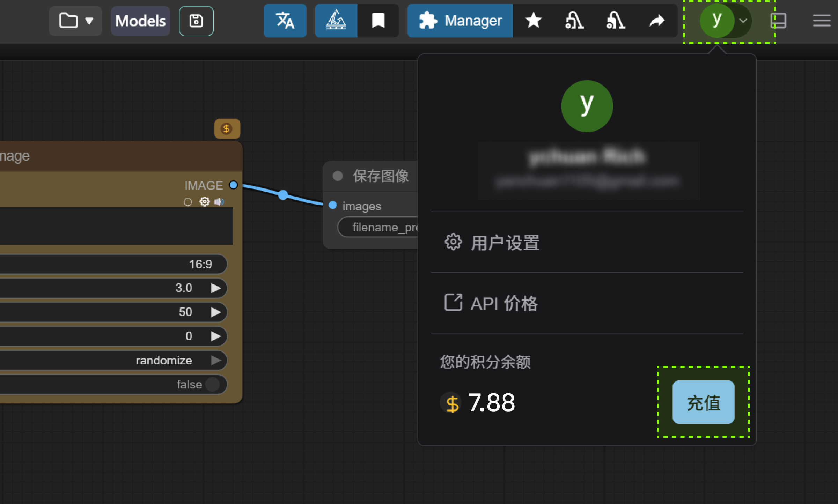Click the Manager button
This screenshot has width=838, height=504.
point(460,21)
